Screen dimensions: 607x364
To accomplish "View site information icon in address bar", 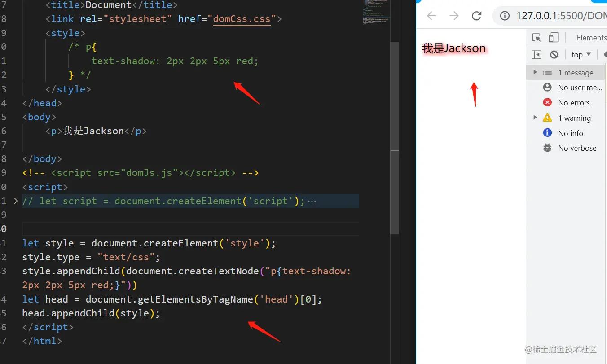I will click(505, 16).
